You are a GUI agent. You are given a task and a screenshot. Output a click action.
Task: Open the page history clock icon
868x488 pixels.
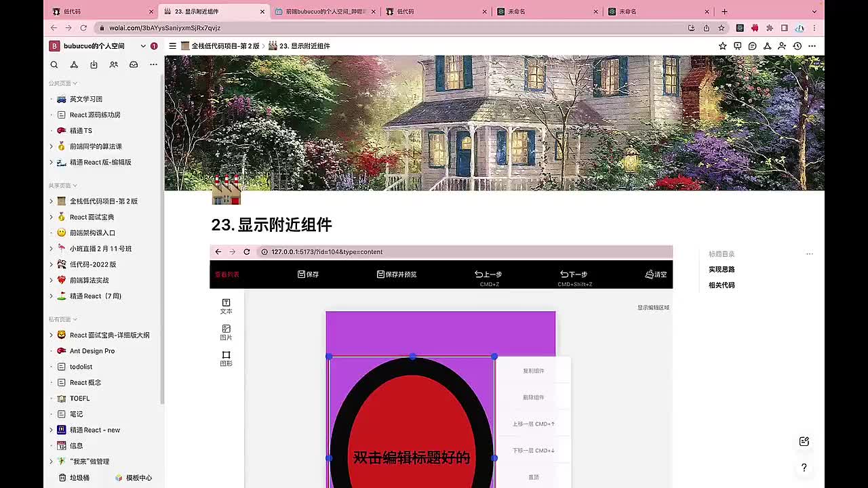click(797, 46)
